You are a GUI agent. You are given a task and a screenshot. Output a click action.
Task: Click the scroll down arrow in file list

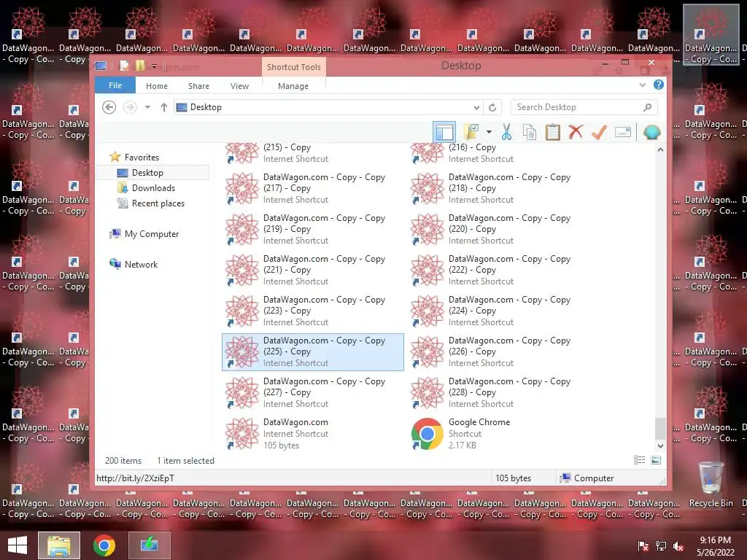[x=660, y=446]
